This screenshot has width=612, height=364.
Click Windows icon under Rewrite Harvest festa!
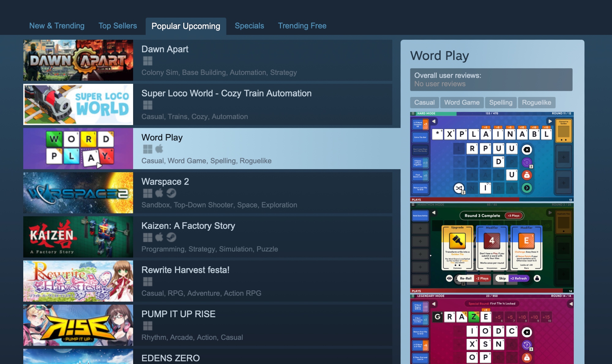tap(147, 281)
